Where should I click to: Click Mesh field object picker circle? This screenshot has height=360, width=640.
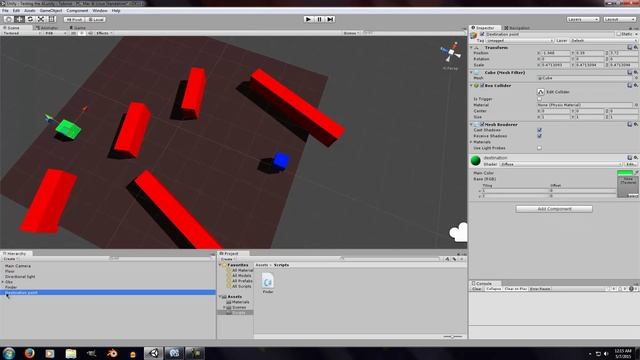point(636,78)
